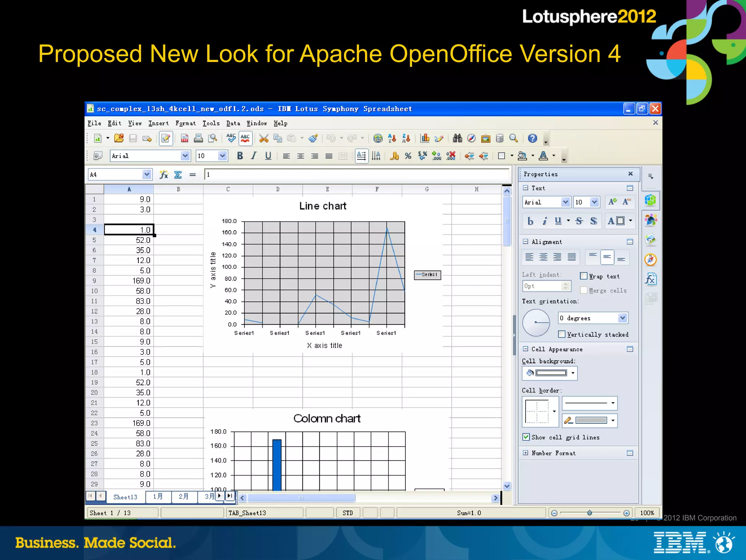Viewport: 746px width, 560px height.
Task: Open the toolbar font name dropdown
Action: click(x=185, y=156)
